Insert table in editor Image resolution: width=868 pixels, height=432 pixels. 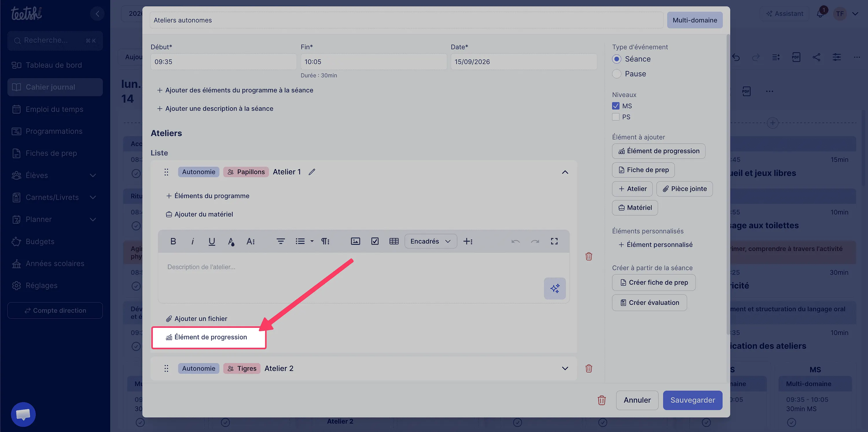(x=394, y=241)
